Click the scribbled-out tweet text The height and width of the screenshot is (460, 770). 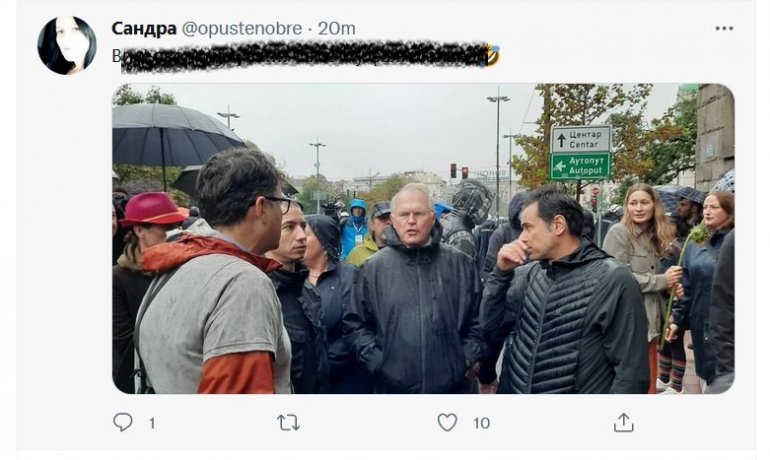(x=300, y=56)
